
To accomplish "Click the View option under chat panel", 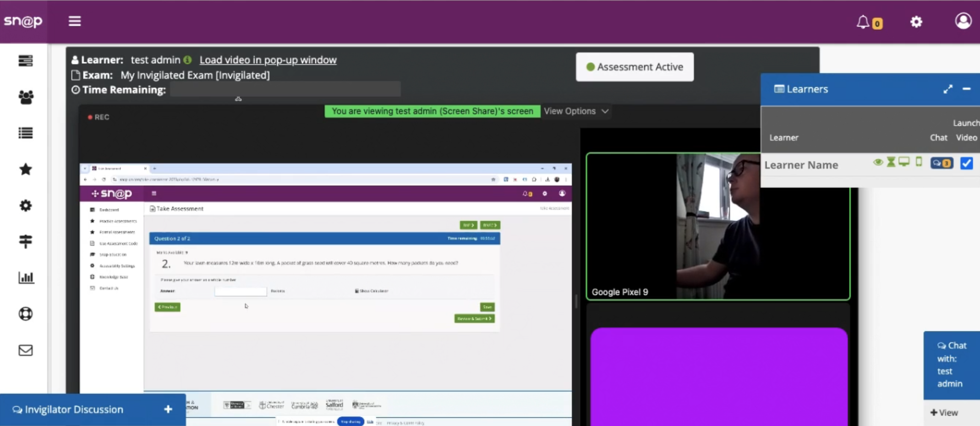I will pos(944,413).
